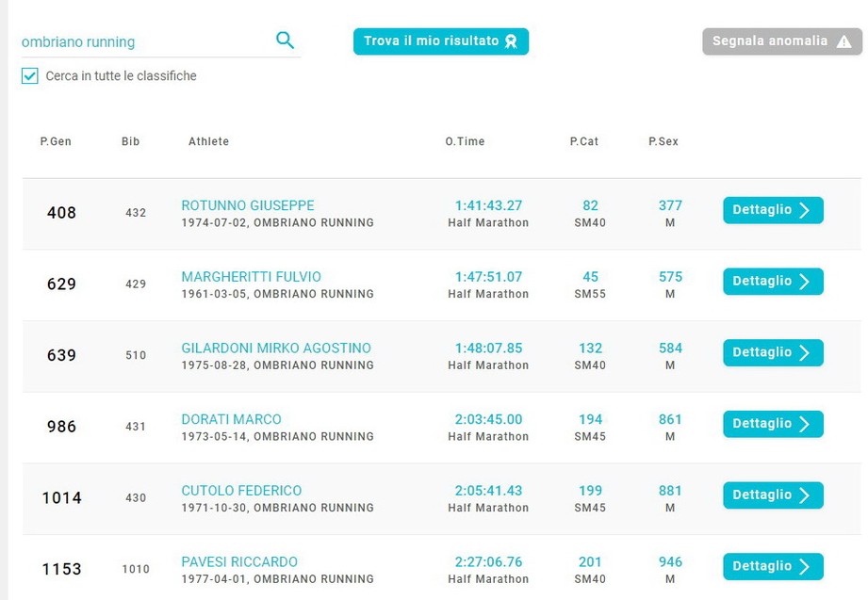Image resolution: width=868 pixels, height=600 pixels.
Task: Click general position 1153
Action: click(61, 570)
